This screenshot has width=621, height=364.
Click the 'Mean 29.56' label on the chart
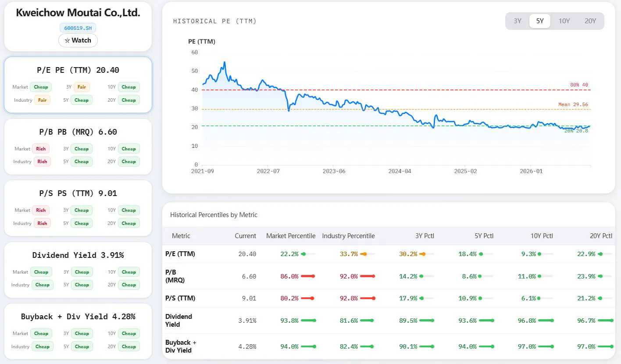coord(573,104)
